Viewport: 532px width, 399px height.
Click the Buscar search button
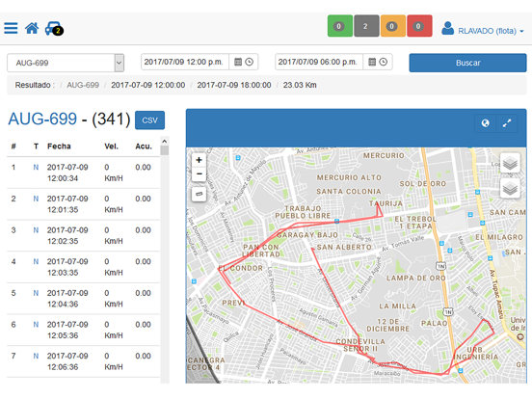(x=467, y=63)
